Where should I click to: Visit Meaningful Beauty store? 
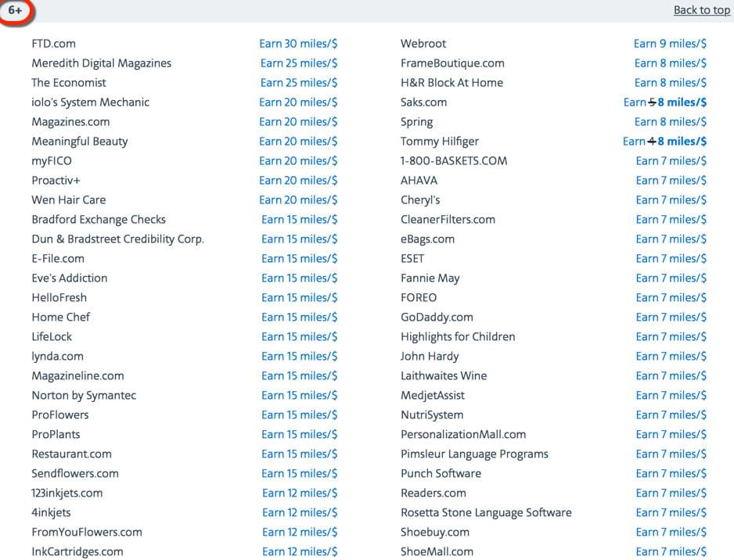[x=80, y=142]
